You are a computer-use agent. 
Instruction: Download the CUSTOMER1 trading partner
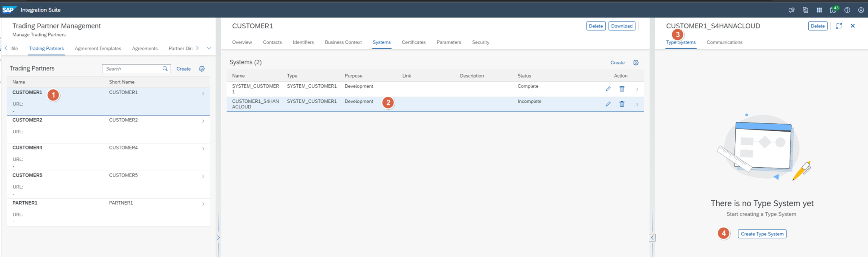[x=622, y=26]
